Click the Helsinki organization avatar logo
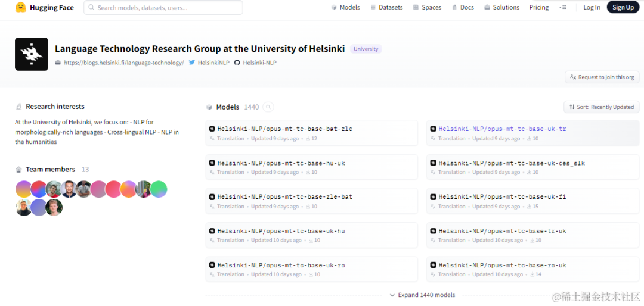644x306 pixels. [x=32, y=54]
